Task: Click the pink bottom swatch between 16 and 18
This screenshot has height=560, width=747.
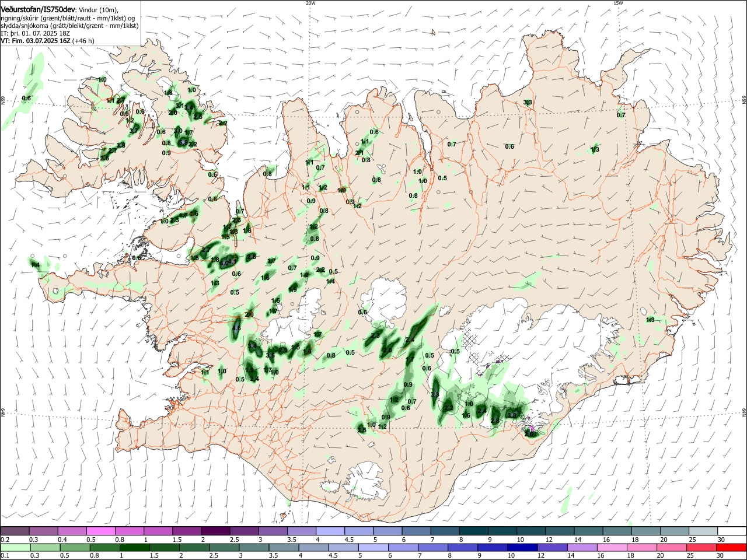Action: (612, 548)
